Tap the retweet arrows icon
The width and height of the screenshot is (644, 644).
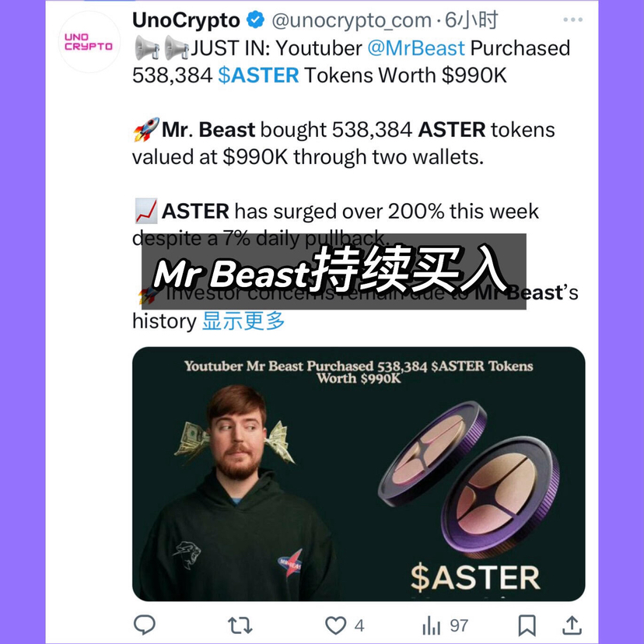240,625
